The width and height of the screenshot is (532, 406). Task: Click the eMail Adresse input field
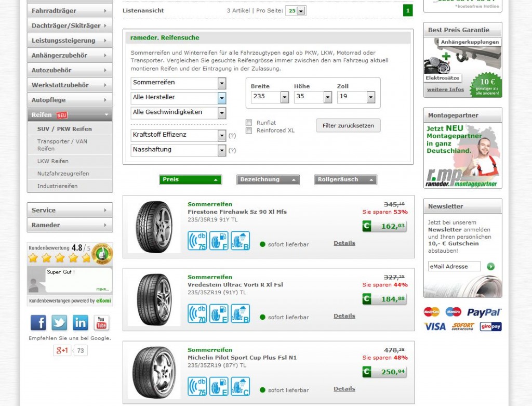(454, 266)
